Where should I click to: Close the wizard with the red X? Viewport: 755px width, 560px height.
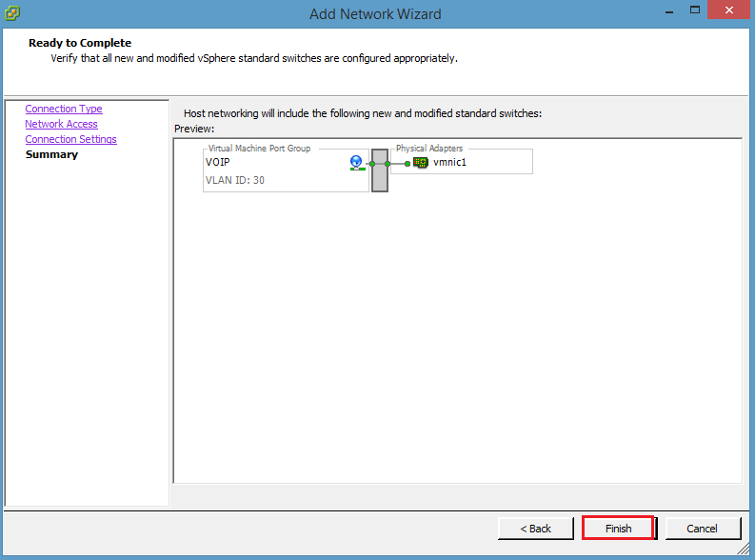click(729, 10)
